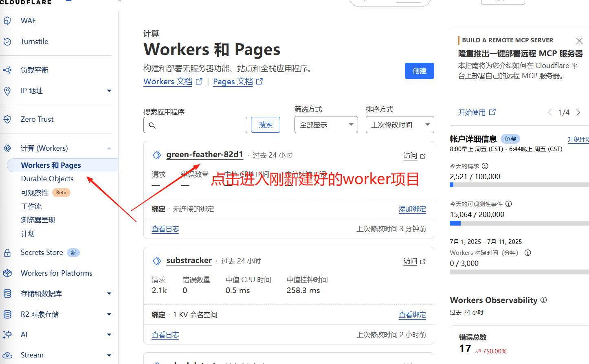Viewport: 589px width, 364px height.
Task: Click the 搜索 button
Action: [x=266, y=125]
